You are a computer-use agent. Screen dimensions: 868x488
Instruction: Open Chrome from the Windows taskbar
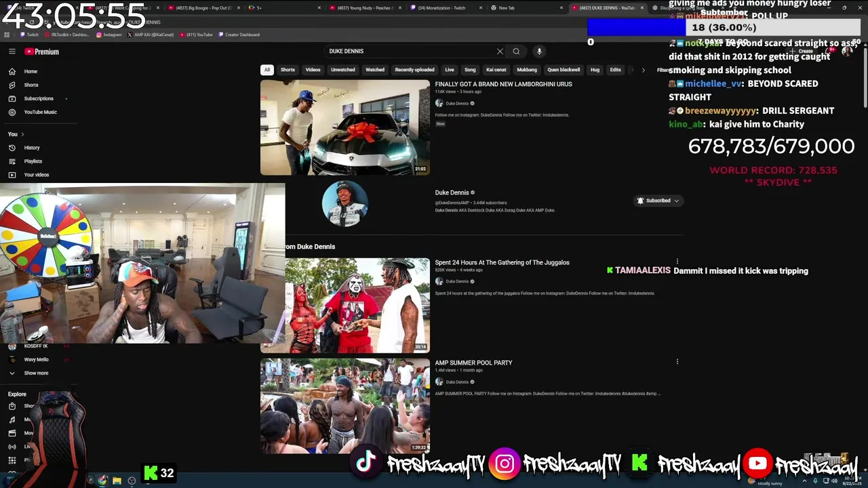click(102, 481)
